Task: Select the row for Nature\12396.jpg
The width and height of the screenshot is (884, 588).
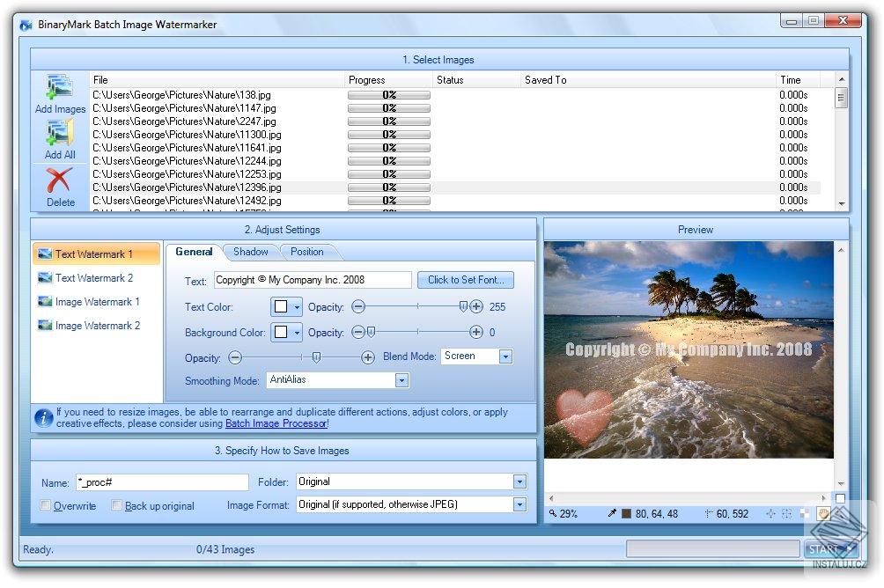Action: pyautogui.click(x=455, y=187)
